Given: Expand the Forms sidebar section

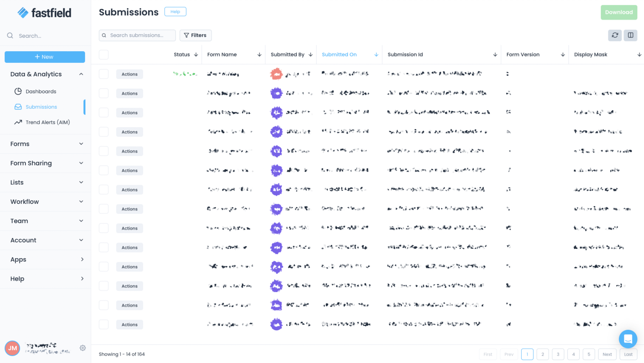Looking at the screenshot, I should coord(45,144).
